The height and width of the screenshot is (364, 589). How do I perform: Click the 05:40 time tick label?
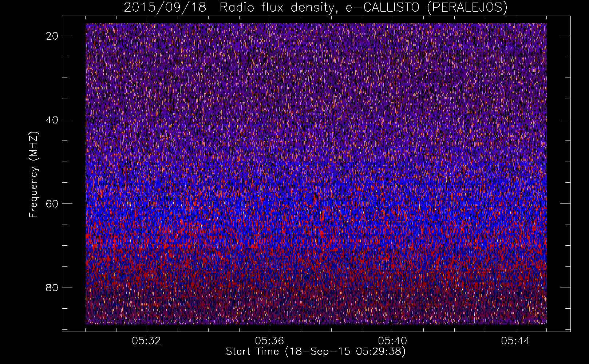393,341
